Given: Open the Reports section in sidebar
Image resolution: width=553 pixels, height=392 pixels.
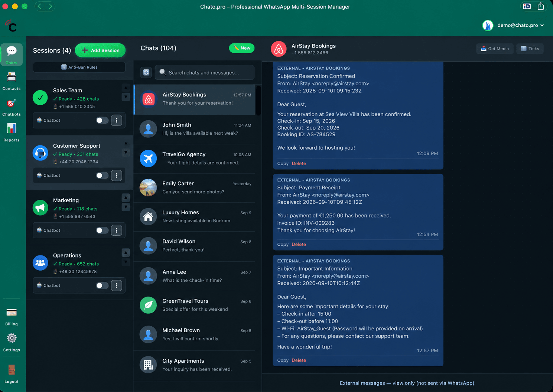Looking at the screenshot, I should [12, 132].
